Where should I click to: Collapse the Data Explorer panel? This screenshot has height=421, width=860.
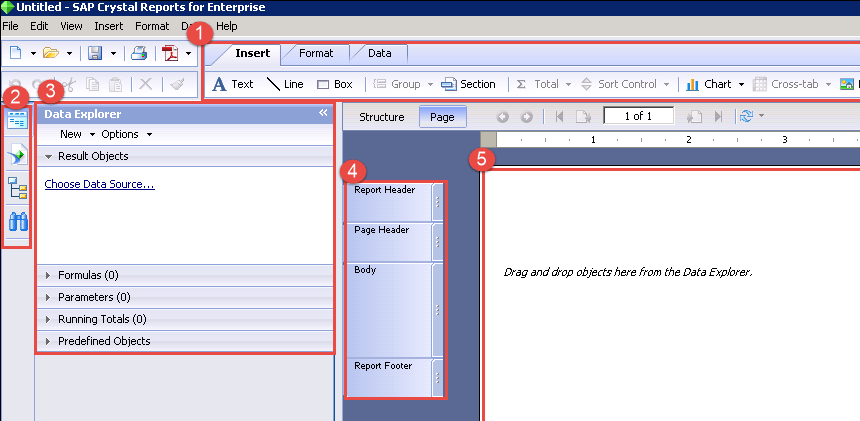tap(323, 114)
